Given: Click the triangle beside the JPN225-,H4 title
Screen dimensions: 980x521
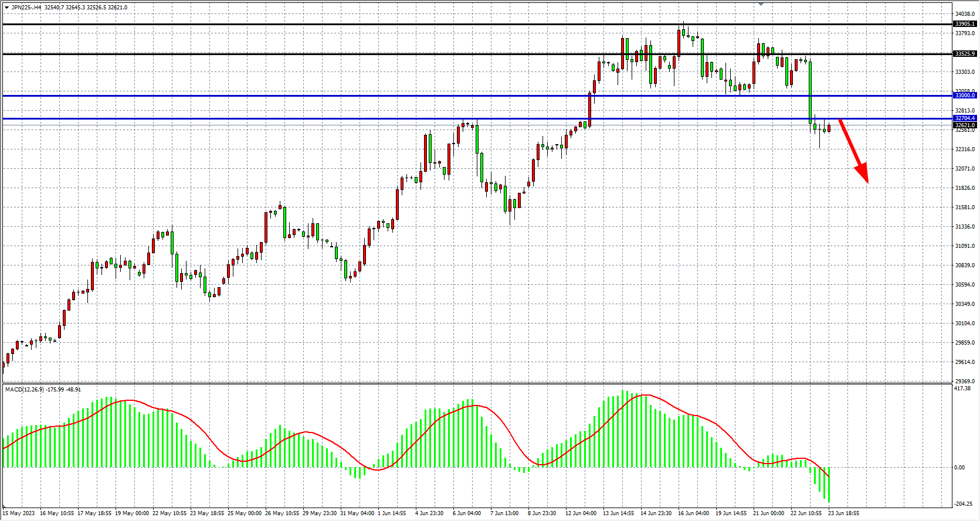Looking at the screenshot, I should 6,8.
